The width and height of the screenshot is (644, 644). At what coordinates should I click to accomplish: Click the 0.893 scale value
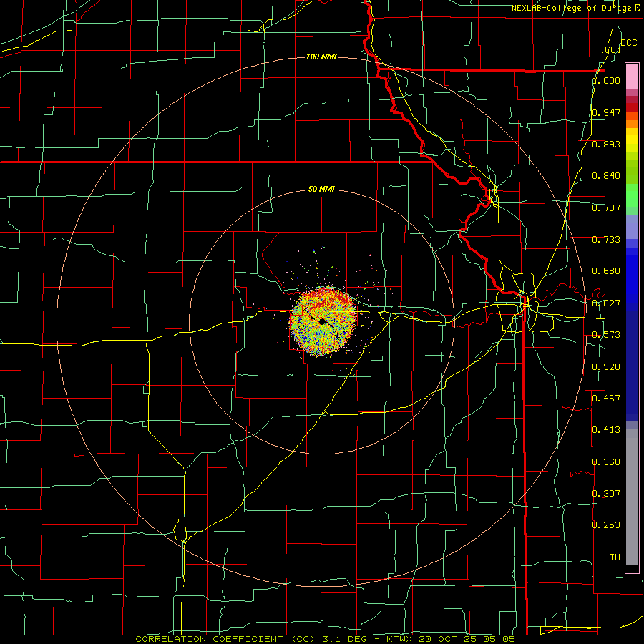(x=606, y=144)
